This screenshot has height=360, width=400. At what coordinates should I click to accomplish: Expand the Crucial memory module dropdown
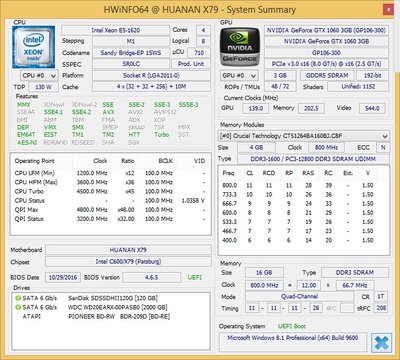tap(303, 136)
